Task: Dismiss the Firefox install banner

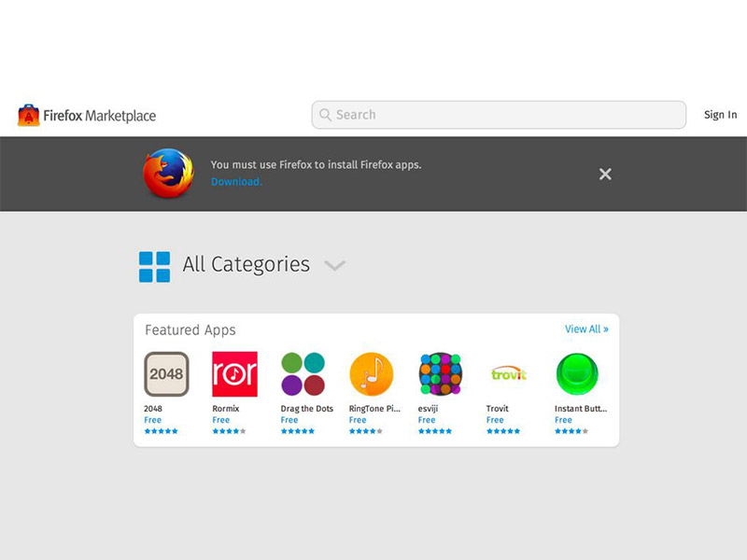Action: point(605,174)
